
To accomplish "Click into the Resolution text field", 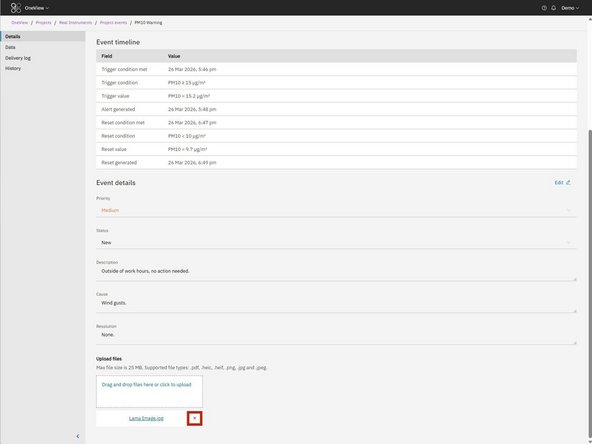I will coord(336,336).
